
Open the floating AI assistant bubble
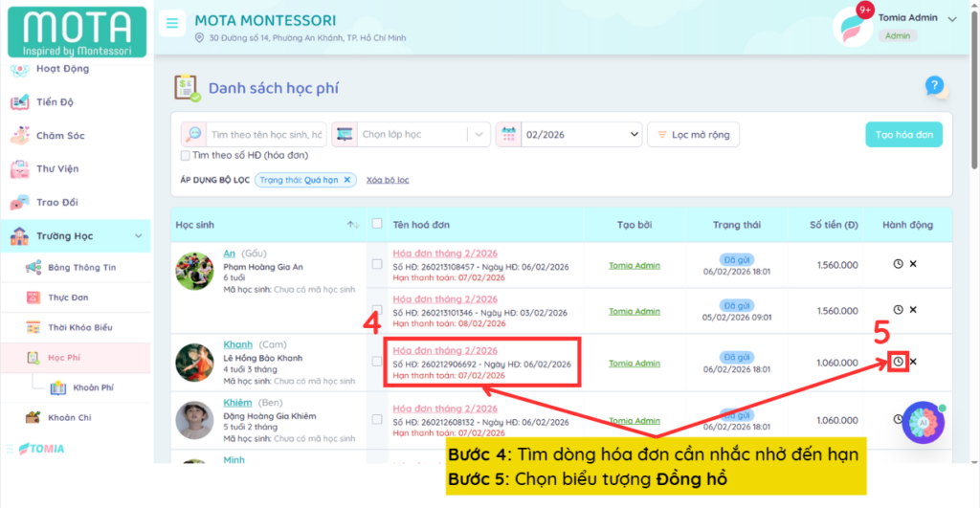pos(924,422)
